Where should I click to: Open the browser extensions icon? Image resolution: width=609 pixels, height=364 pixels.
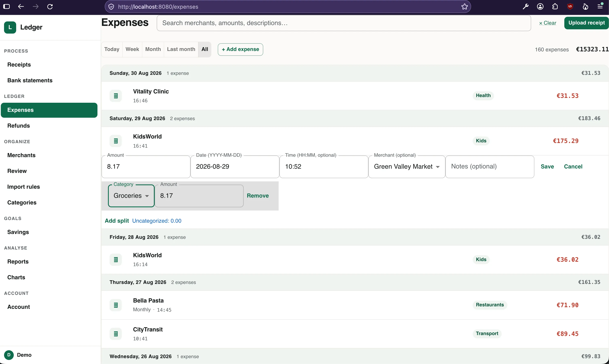click(555, 7)
